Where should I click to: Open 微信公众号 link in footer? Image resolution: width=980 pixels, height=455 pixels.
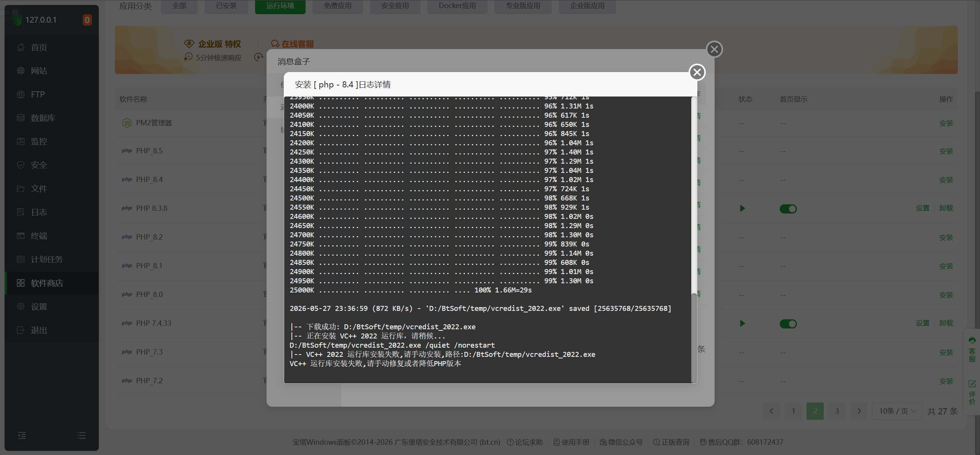click(621, 442)
